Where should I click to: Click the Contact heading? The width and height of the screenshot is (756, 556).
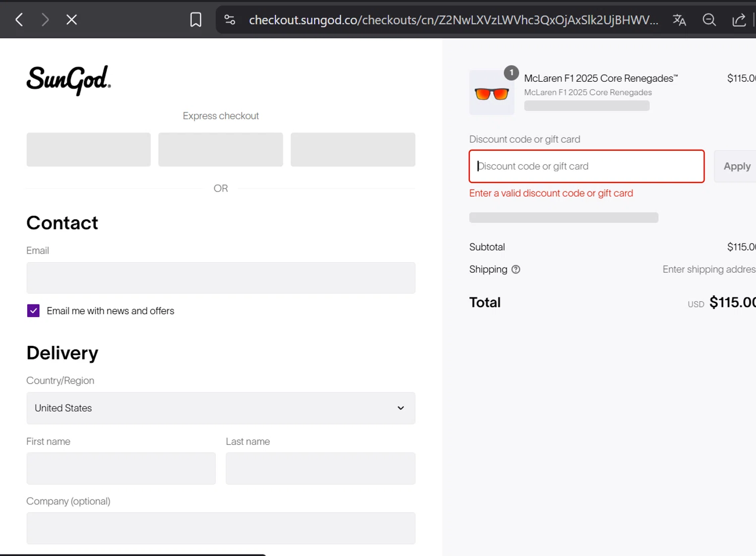[x=62, y=223]
